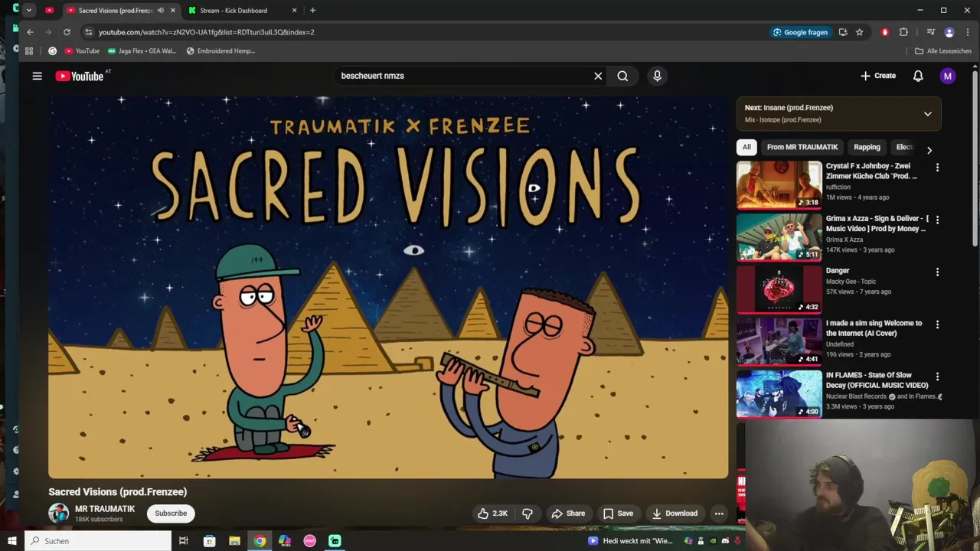
Task: Open the MR TRAUMATIK channel avatar
Action: 58,514
